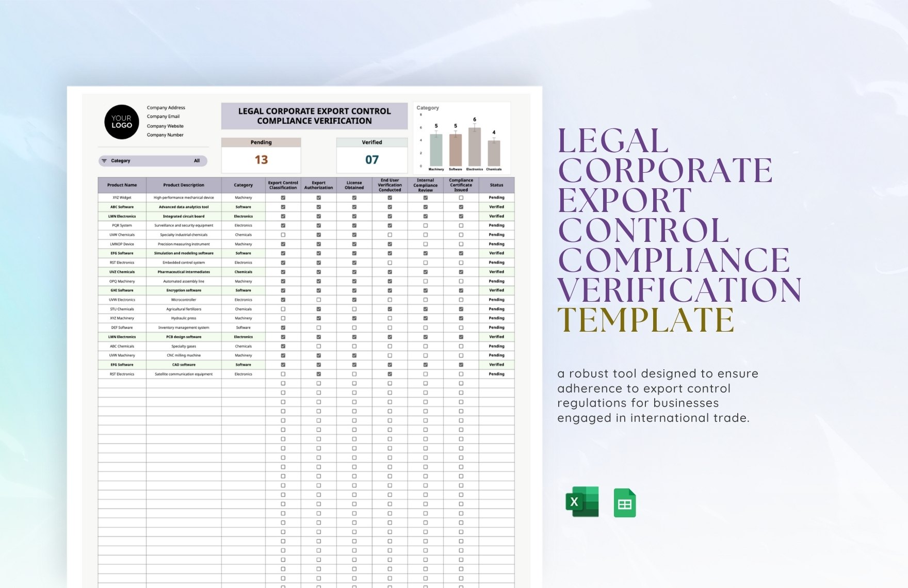The width and height of the screenshot is (908, 588).
Task: Select the Company Address text
Action: 166,108
